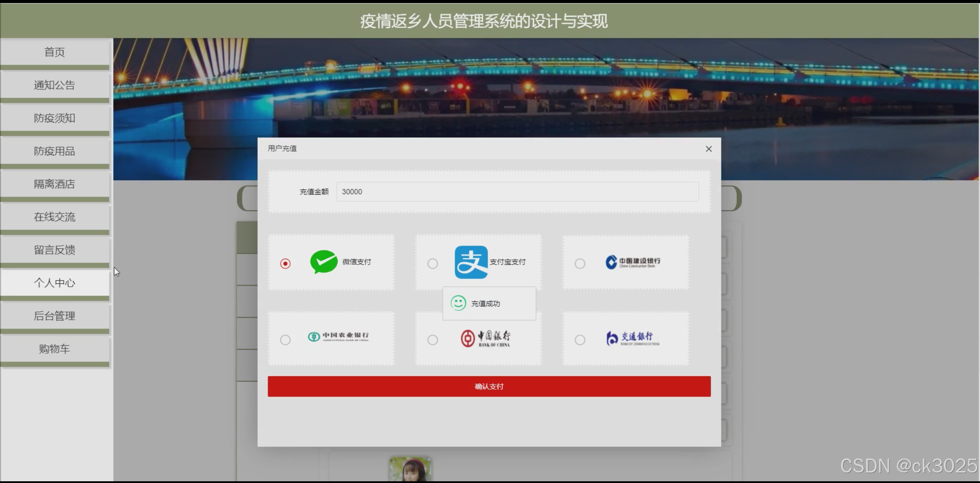Choose the 交通银行 radio option
Image resolution: width=980 pixels, height=483 pixels.
580,340
